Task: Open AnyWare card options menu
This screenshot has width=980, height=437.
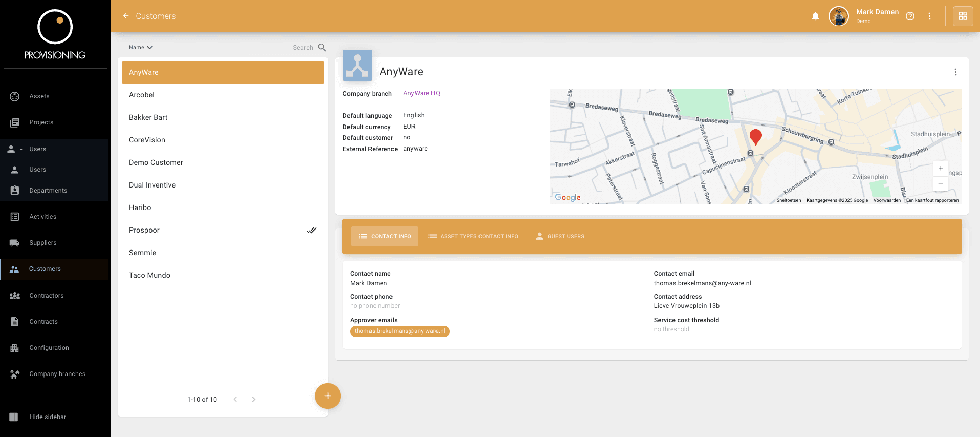Action: [955, 72]
